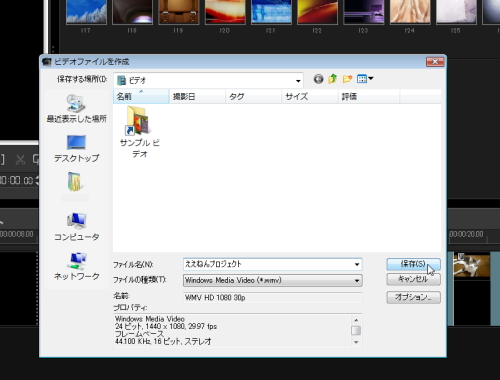This screenshot has height=380, width=500.
Task: Open 最近表示した場所 in the places sidebar
Action: tap(76, 109)
